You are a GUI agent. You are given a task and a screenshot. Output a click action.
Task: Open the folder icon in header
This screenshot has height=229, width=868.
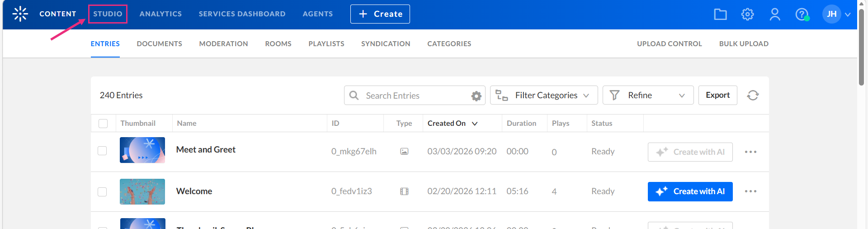click(x=720, y=14)
